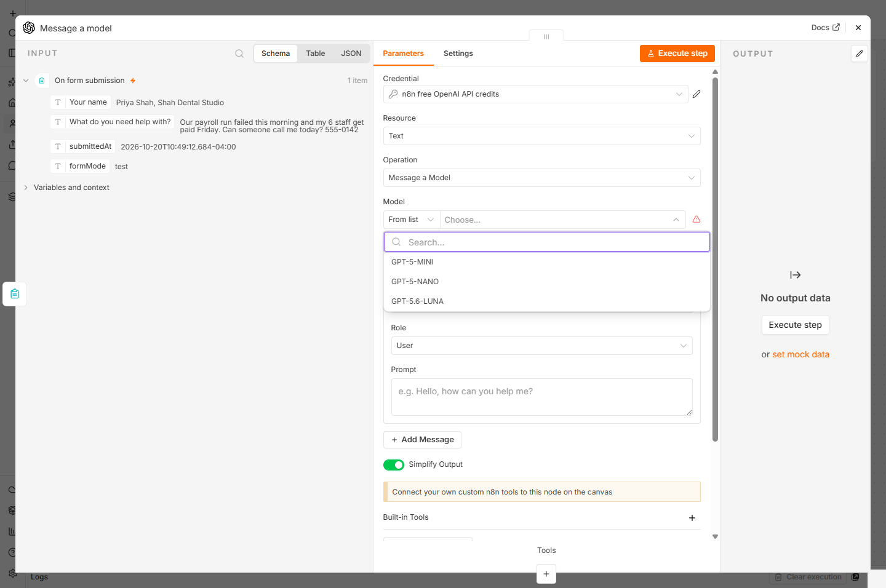Click the form icon beside On form submission

(42, 81)
